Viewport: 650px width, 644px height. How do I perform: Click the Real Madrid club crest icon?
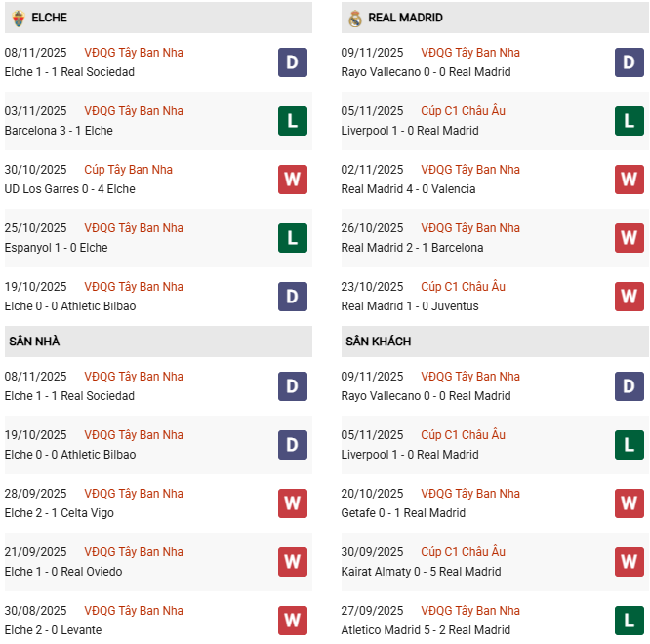[355, 18]
